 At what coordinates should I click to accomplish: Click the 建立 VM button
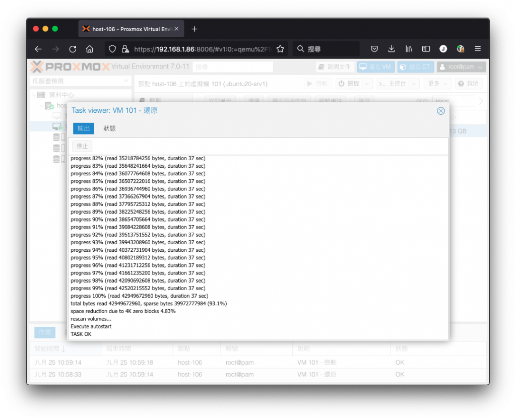(x=375, y=67)
